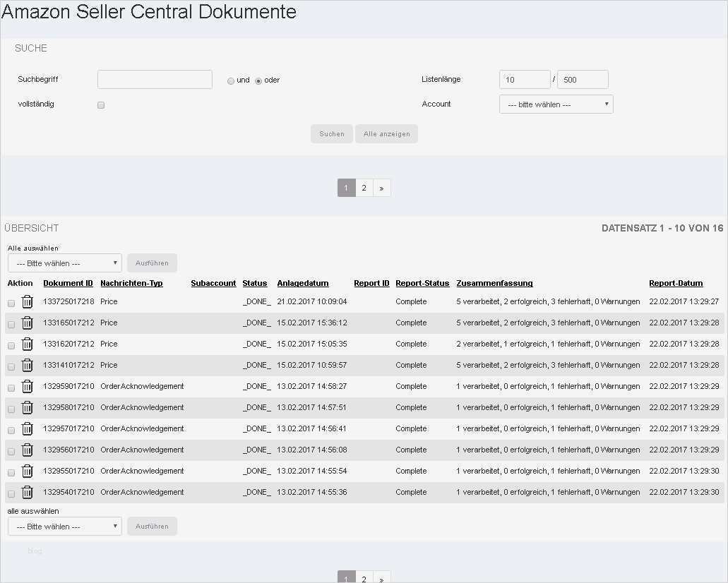Select the 'oder' radio option
Viewport: 728px width, 583px height.
click(258, 81)
